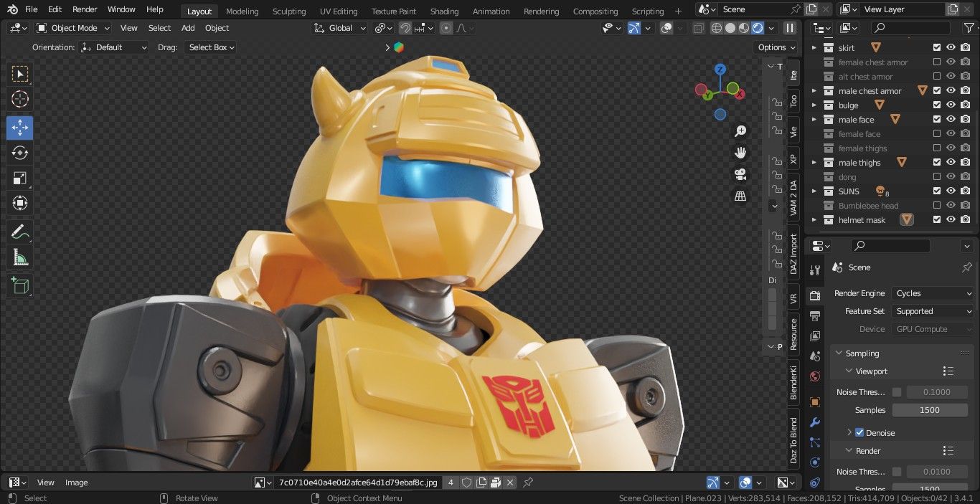The height and width of the screenshot is (504, 980).
Task: Collapse the Sampling panel
Action: tap(839, 353)
